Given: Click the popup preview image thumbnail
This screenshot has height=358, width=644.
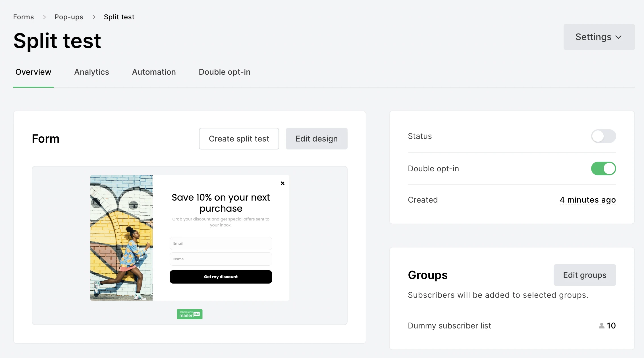Looking at the screenshot, I should click(x=121, y=238).
